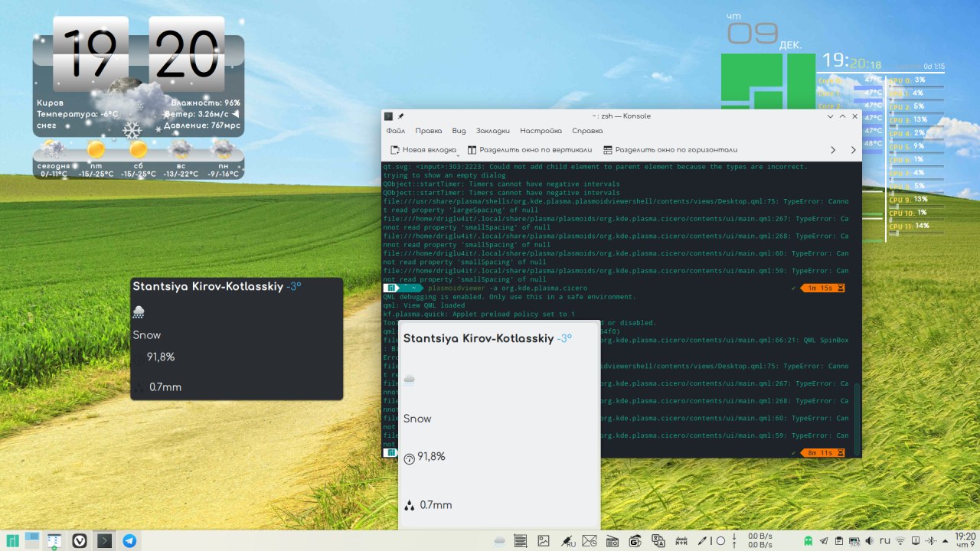Click the 91,8% humidity value in light widget
980x551 pixels.
[x=431, y=457]
